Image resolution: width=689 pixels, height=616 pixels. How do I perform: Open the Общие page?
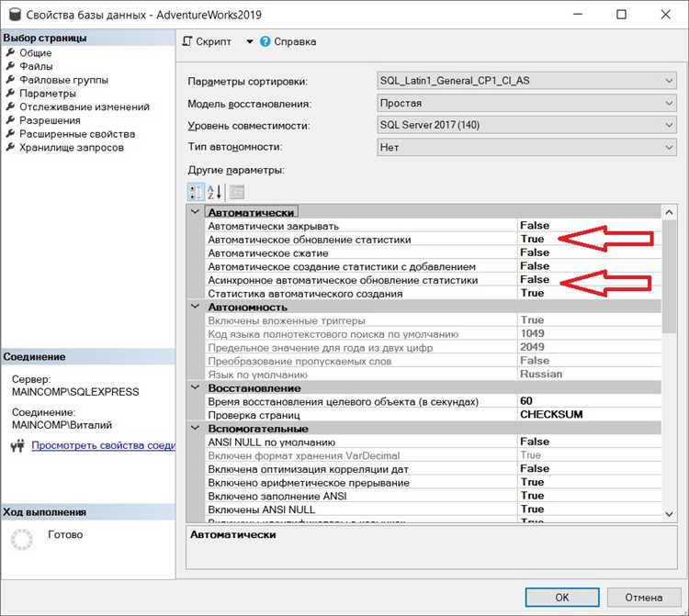(36, 52)
